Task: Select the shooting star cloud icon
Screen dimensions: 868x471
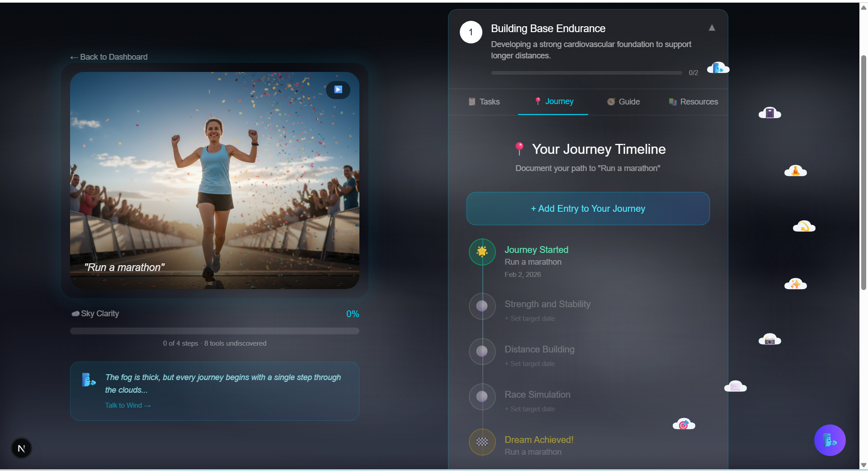Action: point(804,226)
